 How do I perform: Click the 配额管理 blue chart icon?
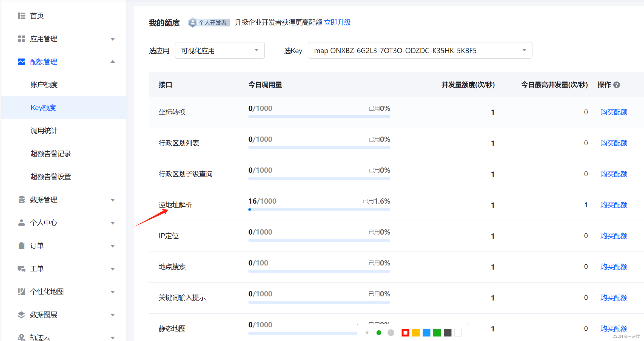point(22,62)
